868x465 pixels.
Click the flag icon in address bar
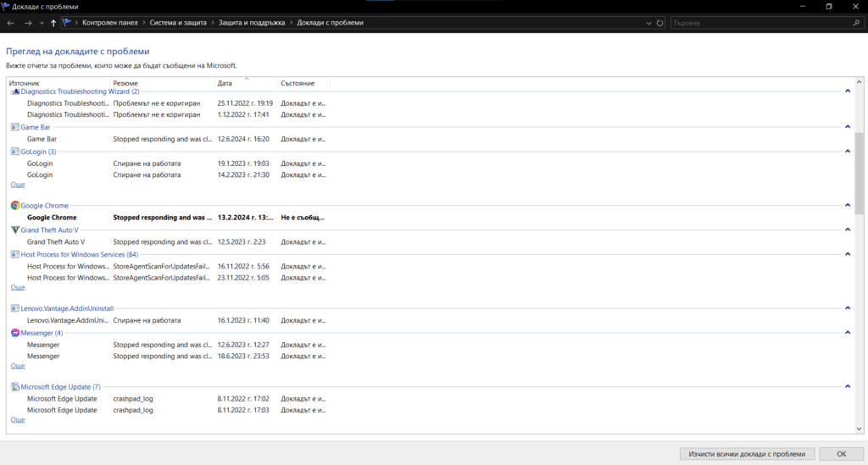tap(67, 23)
